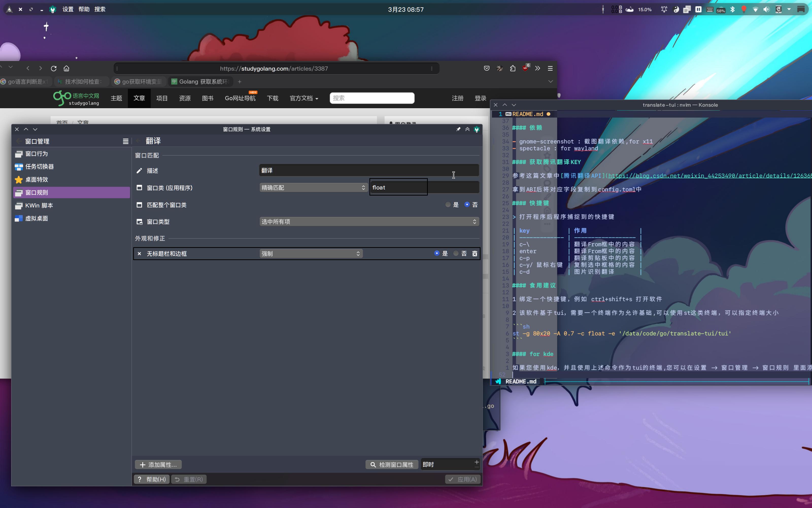Viewport: 812px width, 508px height.
Task: Open 下载 on the studygolang navbar
Action: pos(273,98)
